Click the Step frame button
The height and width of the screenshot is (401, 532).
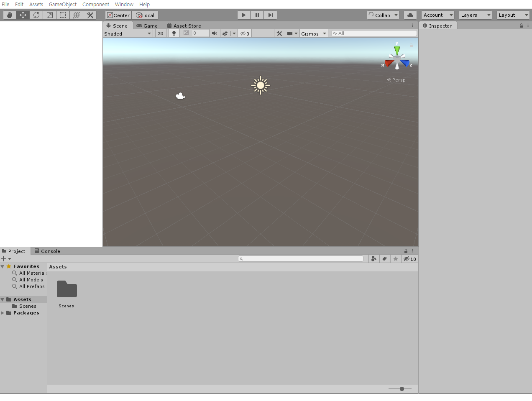pos(270,15)
